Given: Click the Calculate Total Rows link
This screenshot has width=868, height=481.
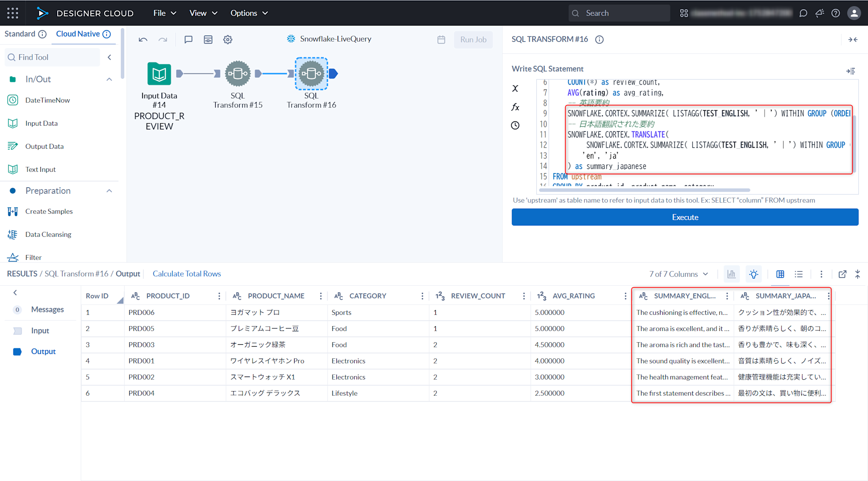Looking at the screenshot, I should (x=187, y=274).
